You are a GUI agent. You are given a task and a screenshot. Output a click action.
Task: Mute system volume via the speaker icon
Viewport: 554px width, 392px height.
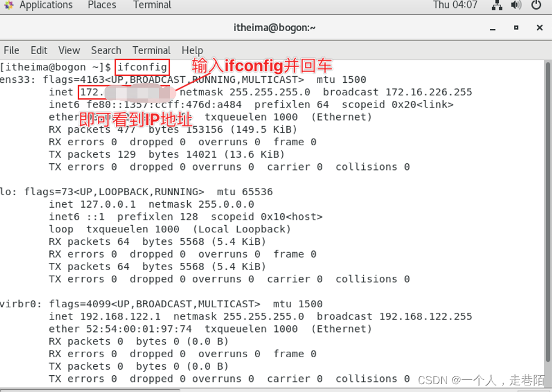pos(516,5)
